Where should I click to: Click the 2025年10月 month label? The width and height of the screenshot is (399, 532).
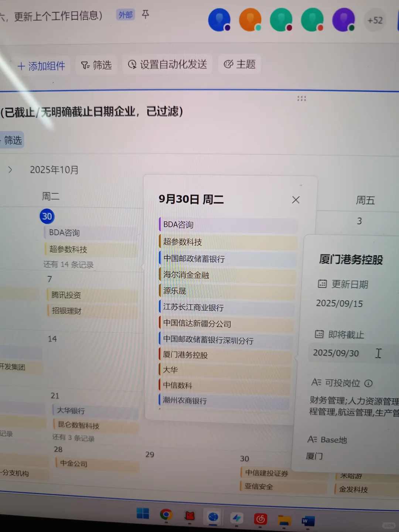54,170
